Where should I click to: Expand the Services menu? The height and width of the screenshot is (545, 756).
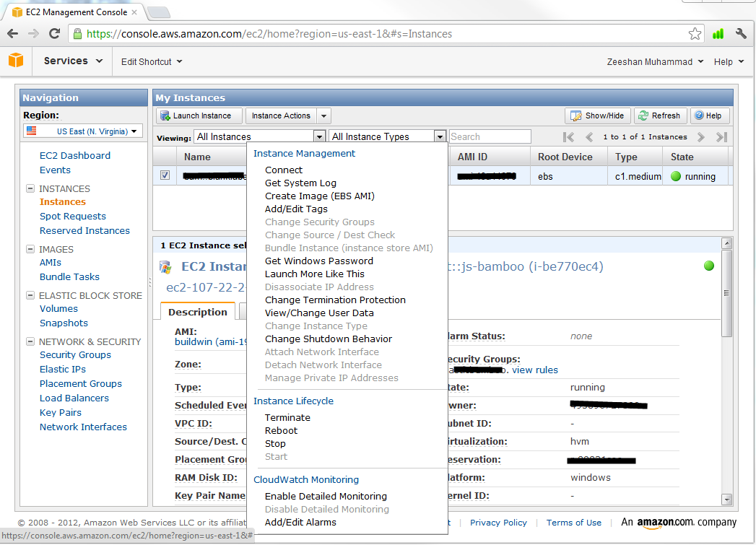click(x=73, y=61)
